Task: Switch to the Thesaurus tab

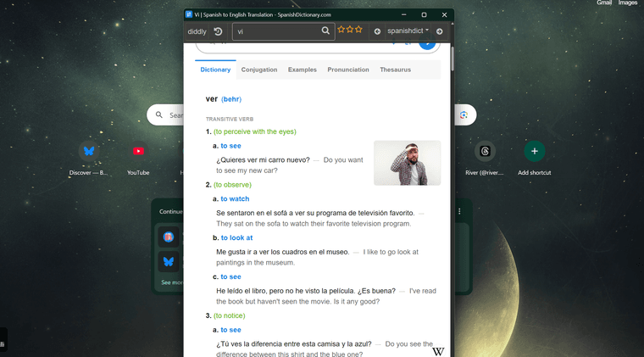Action: 395,70
